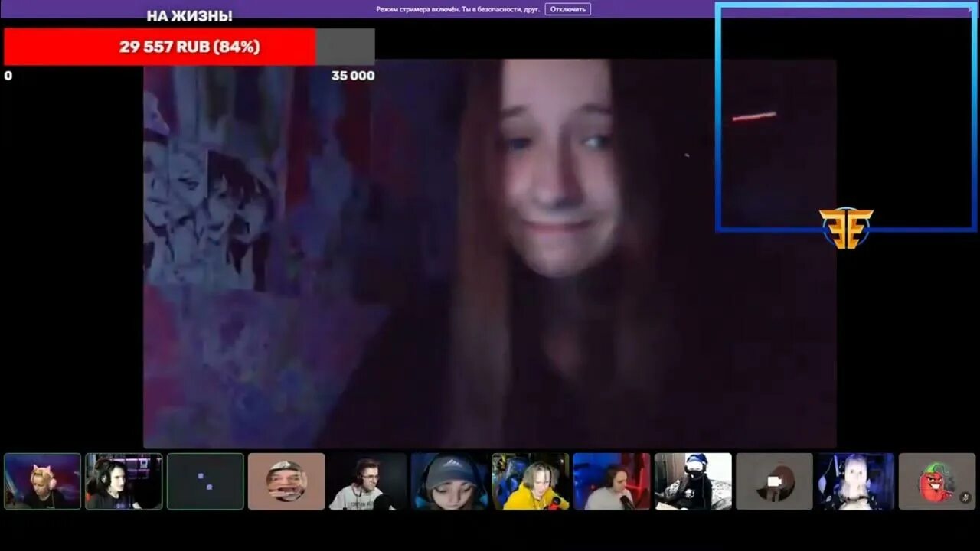Open the tile with round cap-wearing avatar
This screenshot has height=551, width=980.
point(286,481)
